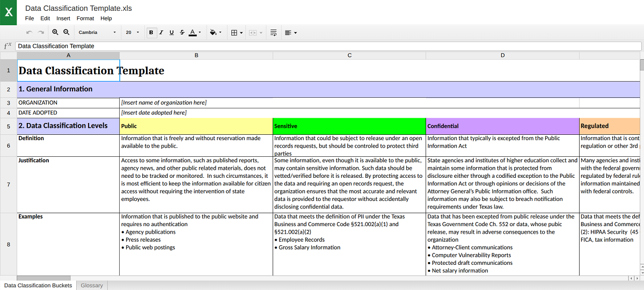Screen dimensions: 644x290
Task: Select the purple Confidential header cell
Action: 503,126
